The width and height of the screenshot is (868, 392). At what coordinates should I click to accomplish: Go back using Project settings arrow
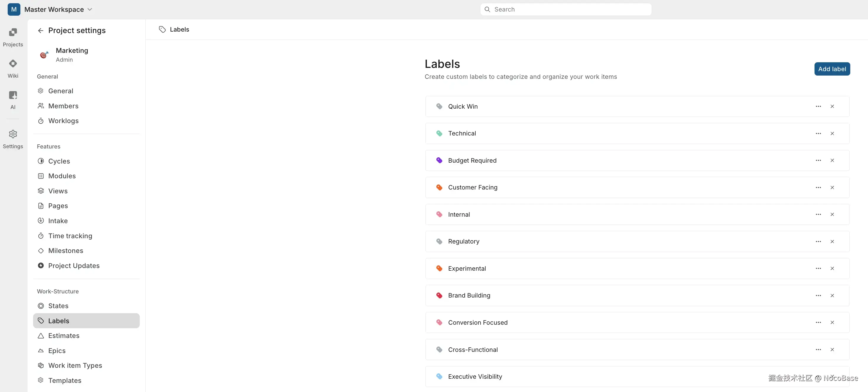(40, 31)
